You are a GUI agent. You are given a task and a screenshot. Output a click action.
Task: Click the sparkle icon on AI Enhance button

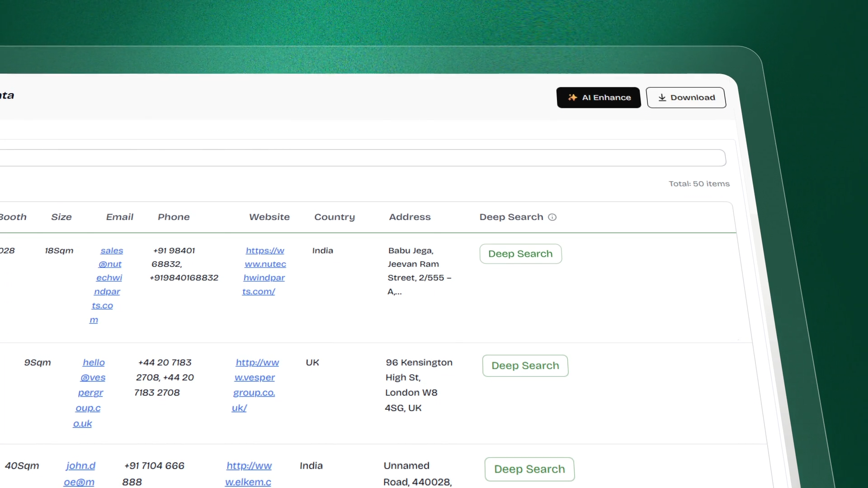tap(572, 97)
